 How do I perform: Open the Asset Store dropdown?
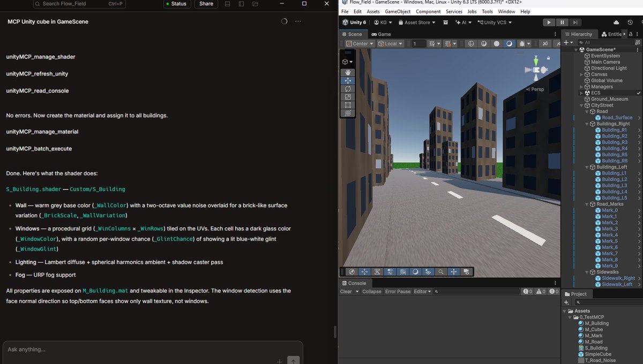[417, 22]
